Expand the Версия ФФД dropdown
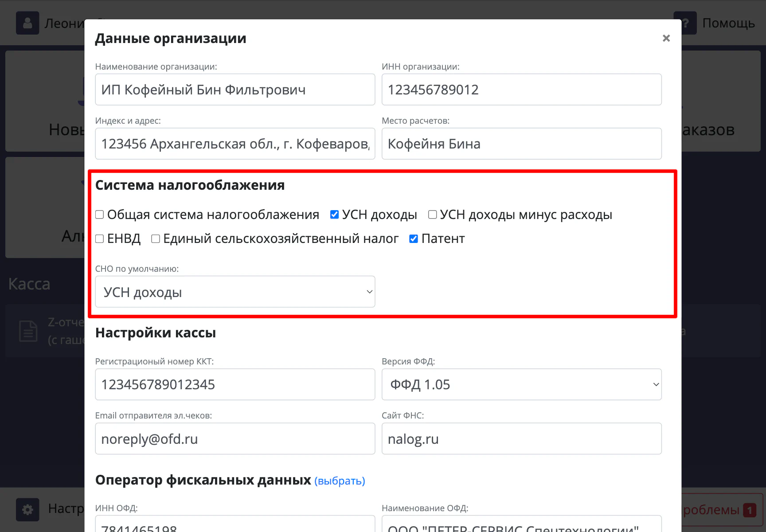This screenshot has width=766, height=532. pos(521,384)
